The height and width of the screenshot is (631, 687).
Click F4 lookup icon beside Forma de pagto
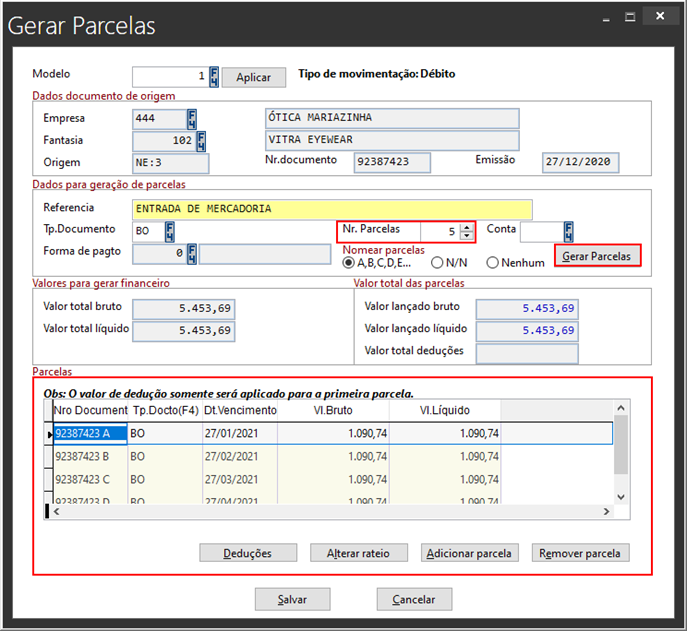coord(192,254)
